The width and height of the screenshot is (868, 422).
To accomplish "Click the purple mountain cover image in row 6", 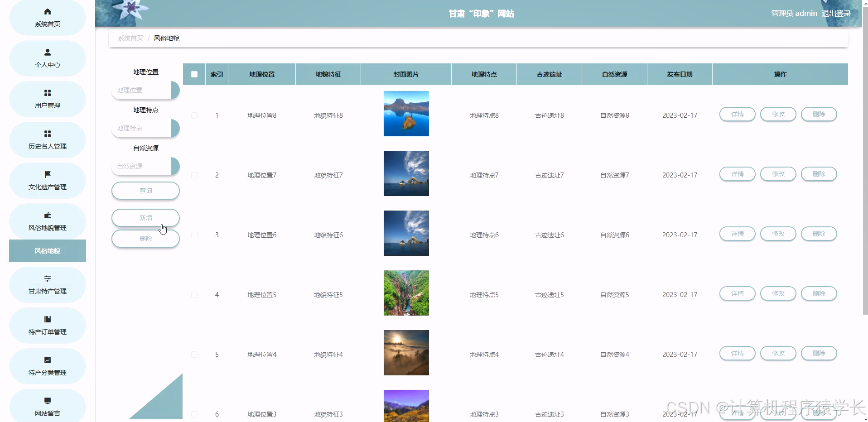I will coord(406,406).
